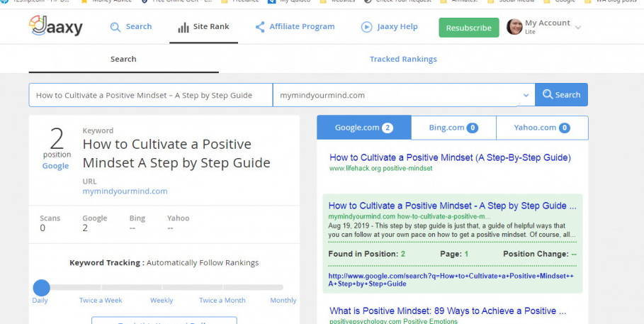Open the What is Positive Mindset result
The height and width of the screenshot is (324, 644).
448,311
